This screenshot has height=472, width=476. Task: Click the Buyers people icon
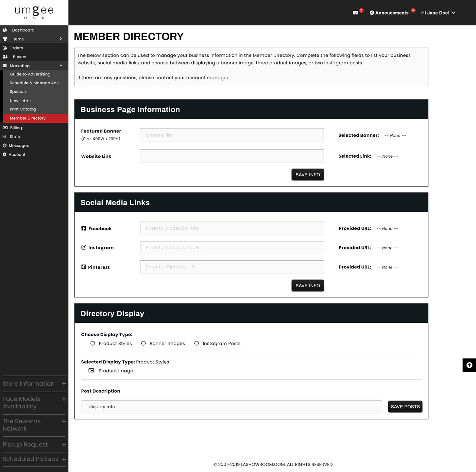tap(5, 57)
